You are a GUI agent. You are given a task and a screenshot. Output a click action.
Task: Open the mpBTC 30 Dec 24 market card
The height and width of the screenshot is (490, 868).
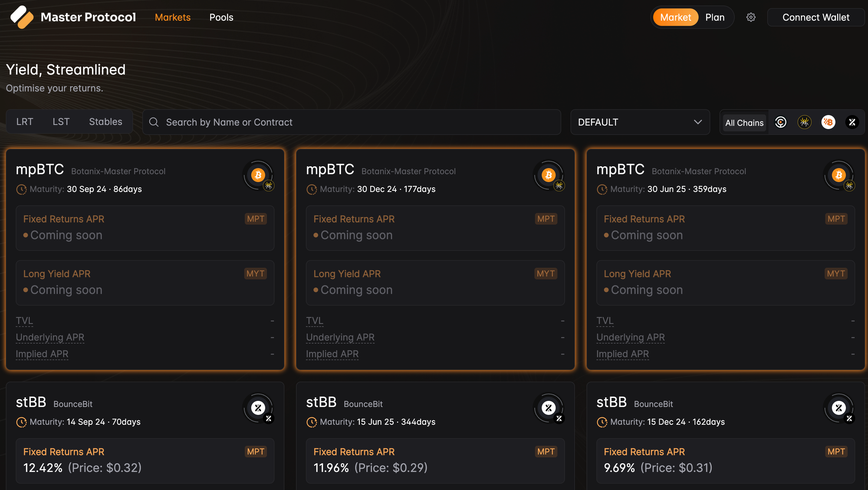pyautogui.click(x=435, y=260)
